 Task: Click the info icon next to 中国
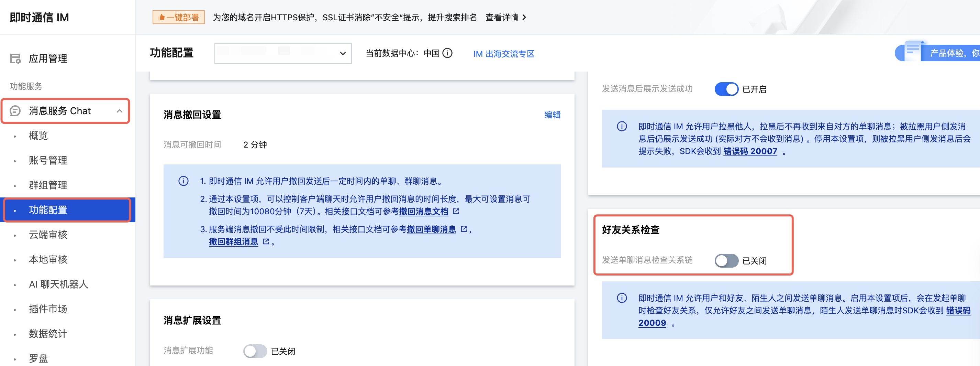pyautogui.click(x=448, y=53)
